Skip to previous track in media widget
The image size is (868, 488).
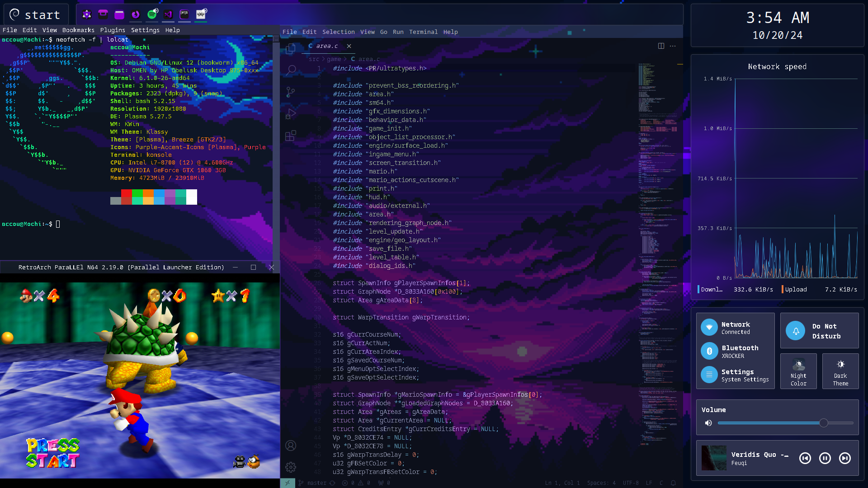805,458
